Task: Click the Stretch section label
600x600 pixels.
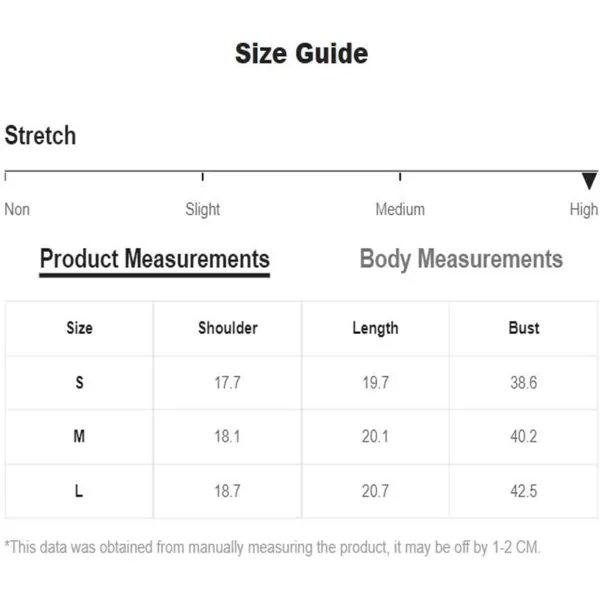Action: point(40,135)
